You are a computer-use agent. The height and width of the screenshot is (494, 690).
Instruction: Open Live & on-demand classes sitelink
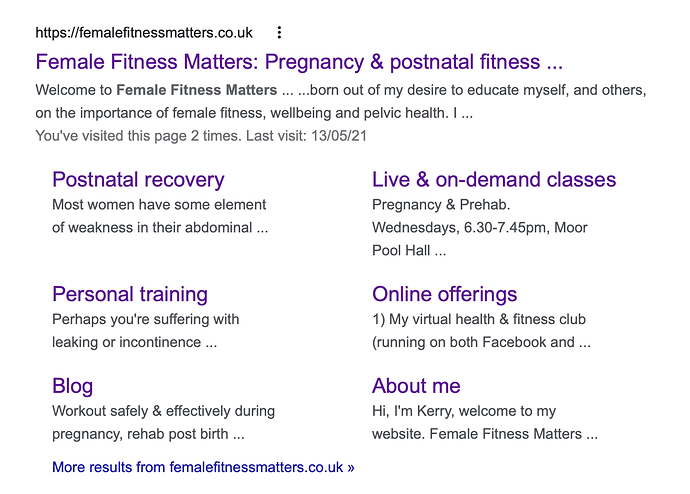494,179
